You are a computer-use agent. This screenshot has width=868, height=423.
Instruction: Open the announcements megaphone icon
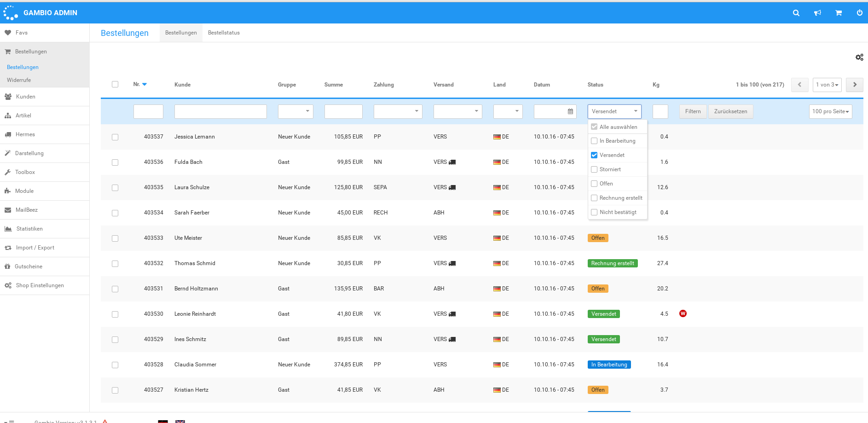(x=817, y=13)
